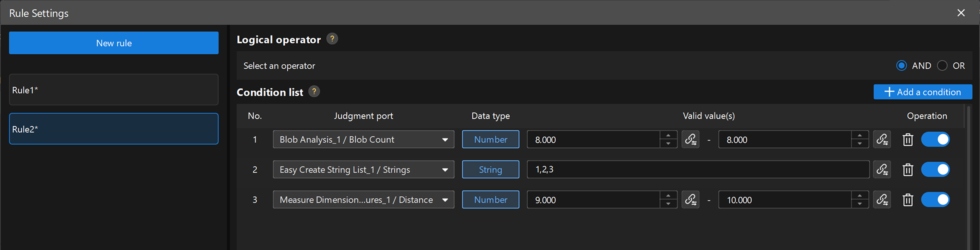This screenshot has height=250, width=980.
Task: Open Logical operator help icon
Action: click(332, 39)
